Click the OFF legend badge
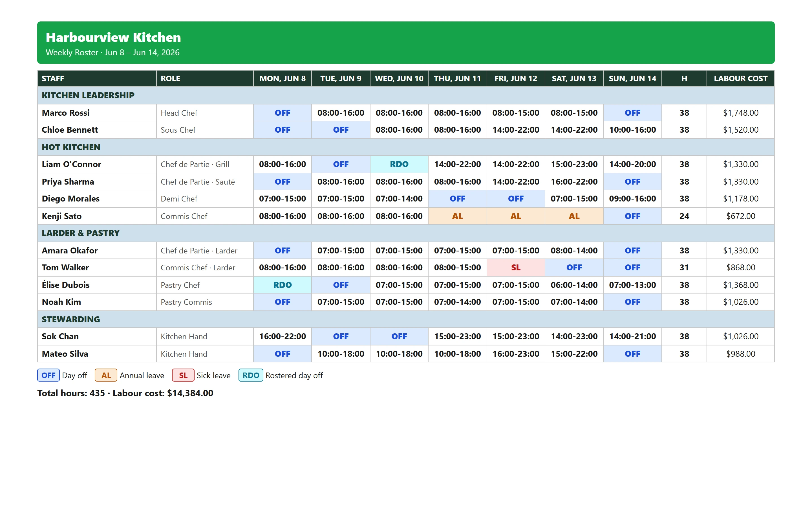The height and width of the screenshot is (508, 812). (x=48, y=375)
